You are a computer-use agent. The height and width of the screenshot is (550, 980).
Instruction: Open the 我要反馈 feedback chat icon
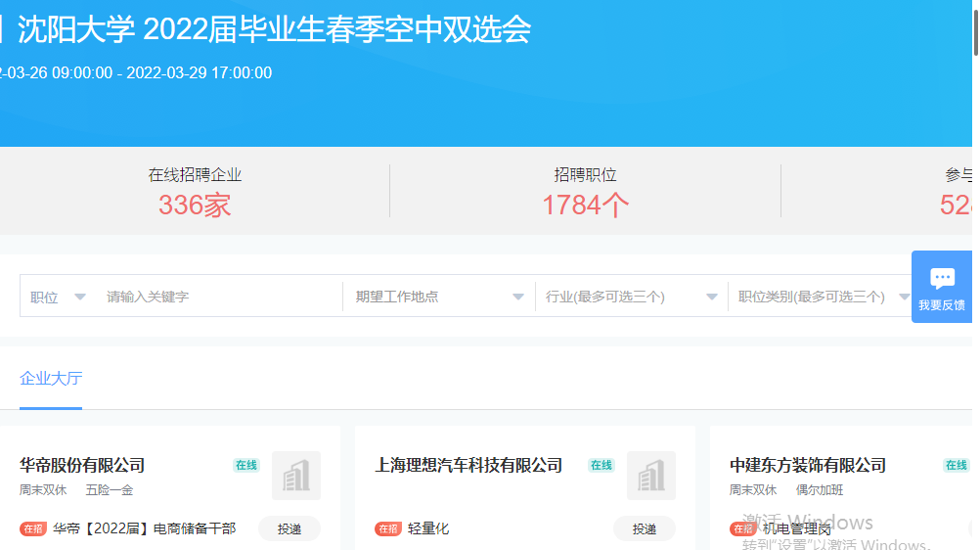click(942, 278)
